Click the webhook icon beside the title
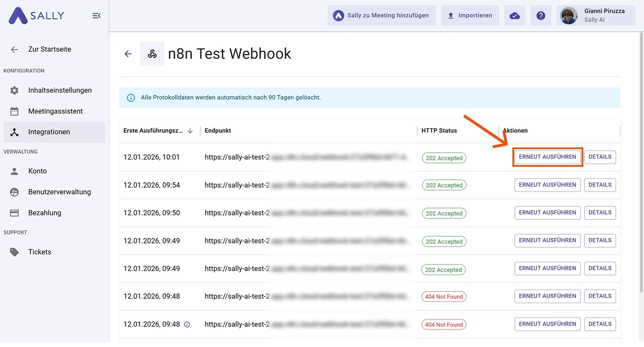The width and height of the screenshot is (644, 347). coord(152,54)
